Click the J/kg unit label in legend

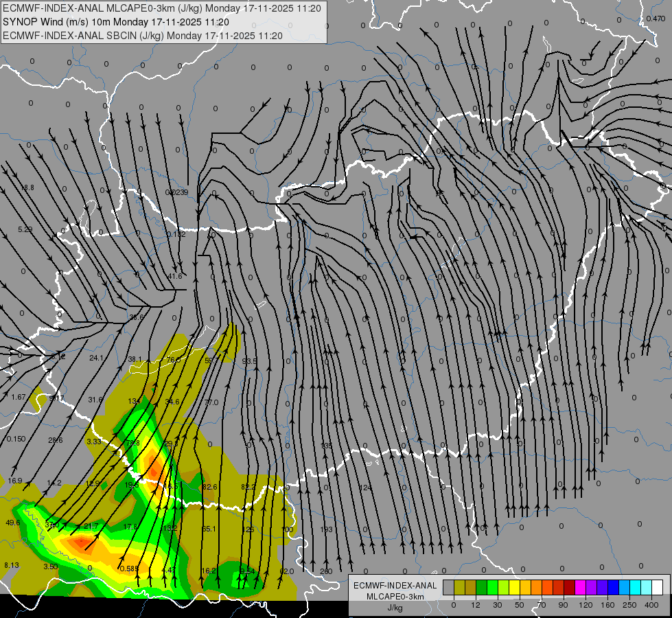click(395, 608)
